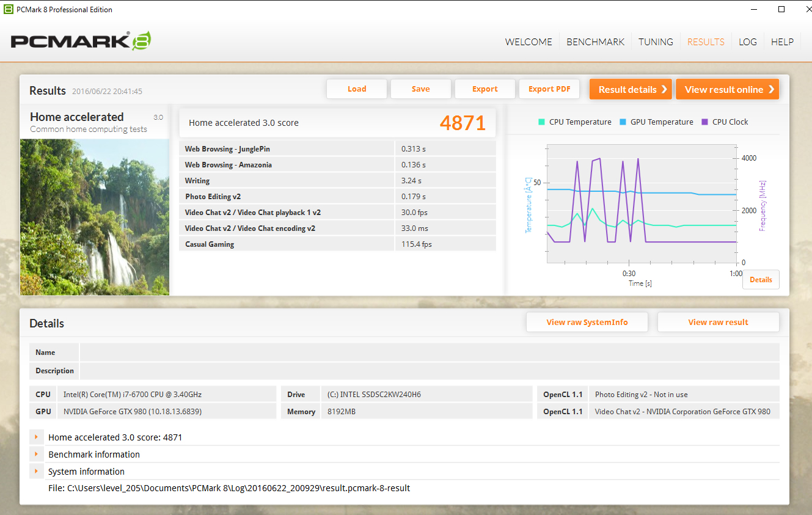Open the Help tab
812x515 pixels.
[782, 42]
